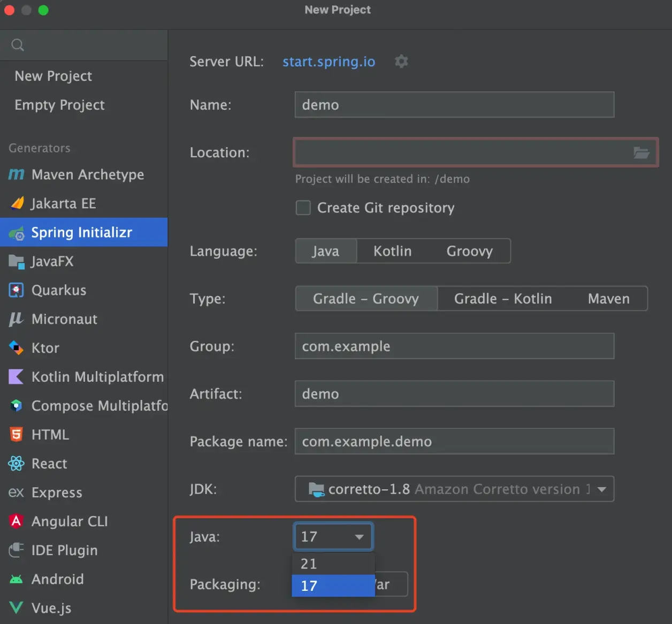This screenshot has height=624, width=672.
Task: Click the Kotlin Multiplatform K icon
Action: coord(16,377)
